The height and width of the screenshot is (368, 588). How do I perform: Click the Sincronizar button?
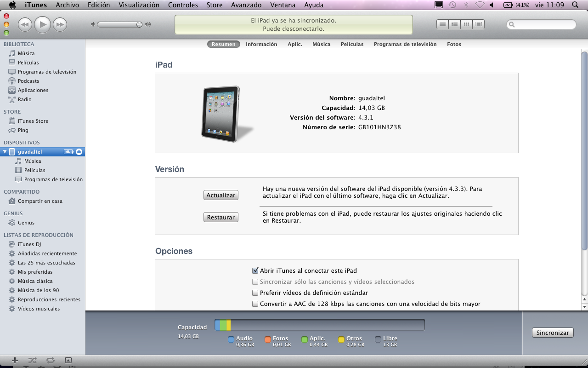coord(553,333)
